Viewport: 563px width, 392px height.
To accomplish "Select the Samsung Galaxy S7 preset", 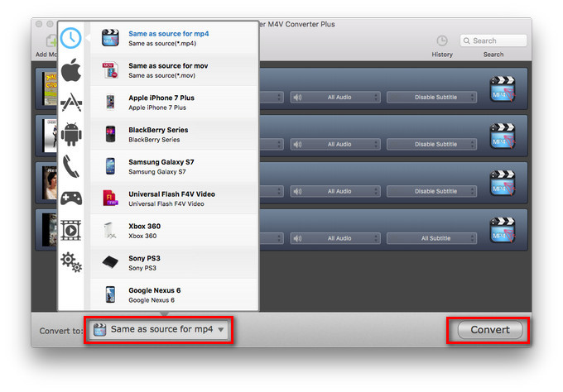I will (175, 166).
